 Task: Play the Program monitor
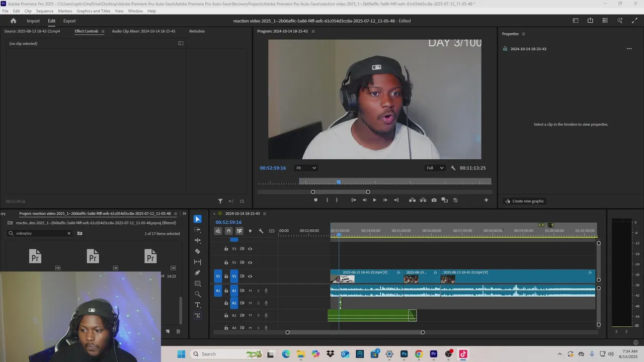coord(374,200)
